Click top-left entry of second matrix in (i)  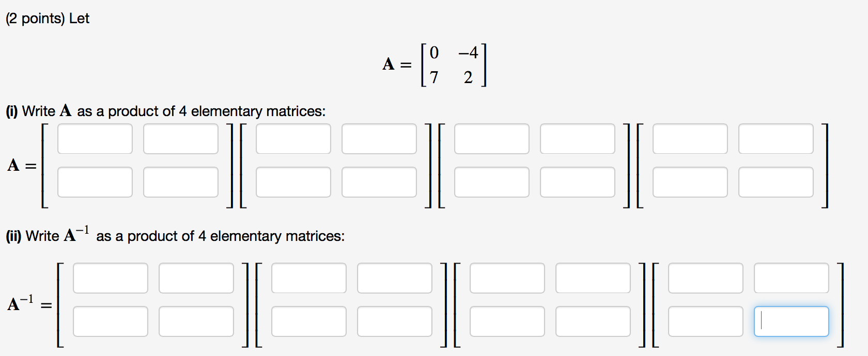point(293,139)
